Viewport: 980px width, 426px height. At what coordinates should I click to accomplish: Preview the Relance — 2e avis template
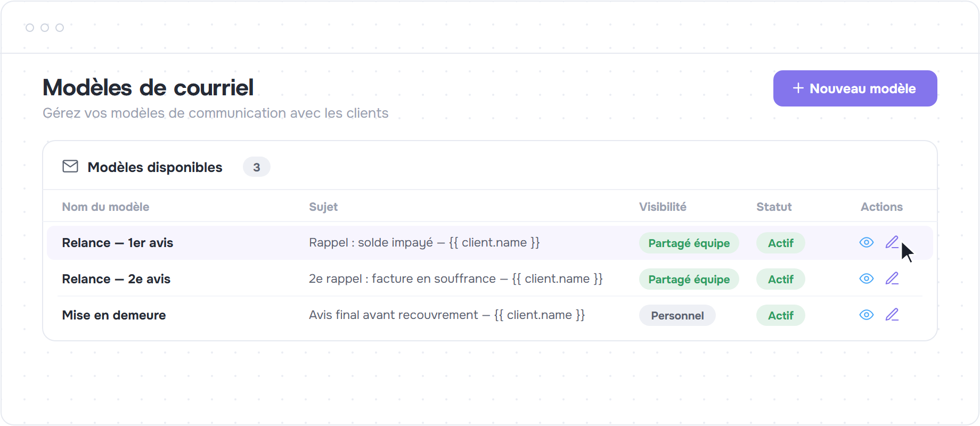coord(867,278)
